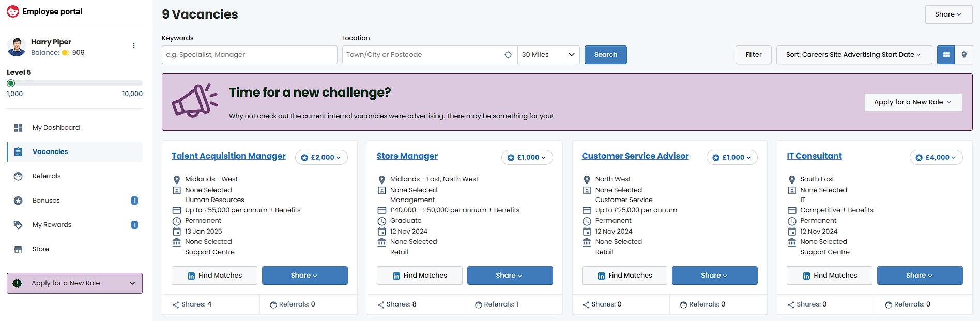980x321 pixels.
Task: Click the My Rewards tag icon
Action: [x=18, y=225]
